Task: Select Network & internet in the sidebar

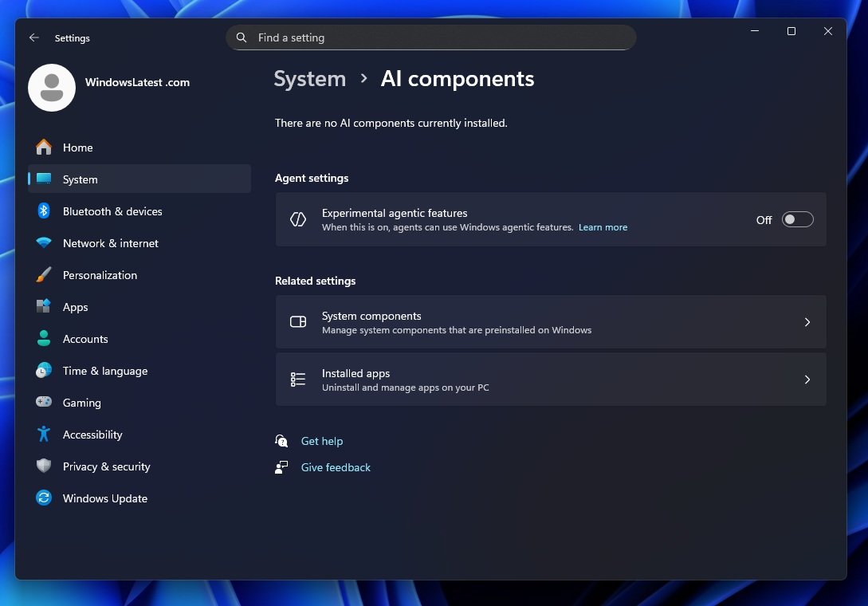Action: [110, 243]
